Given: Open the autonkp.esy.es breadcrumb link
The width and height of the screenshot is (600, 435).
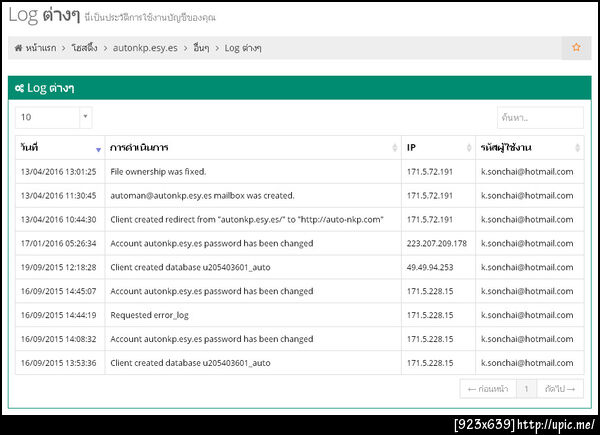Looking at the screenshot, I should pos(145,48).
